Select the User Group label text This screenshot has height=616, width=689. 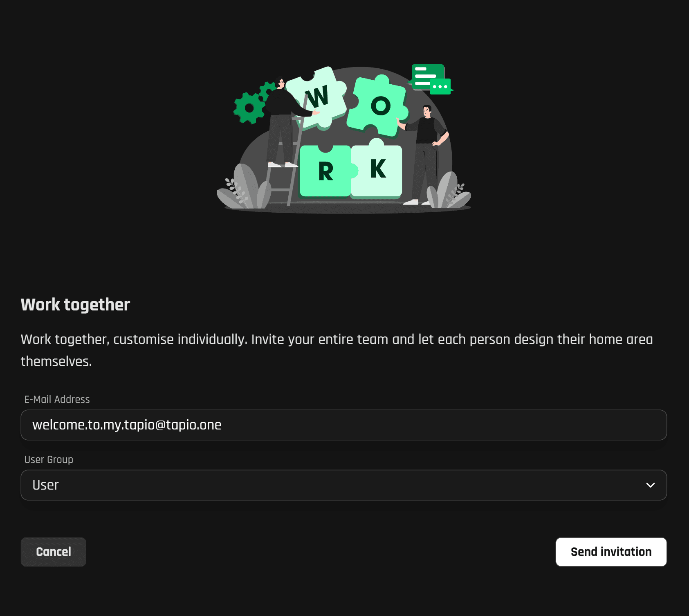pos(48,459)
